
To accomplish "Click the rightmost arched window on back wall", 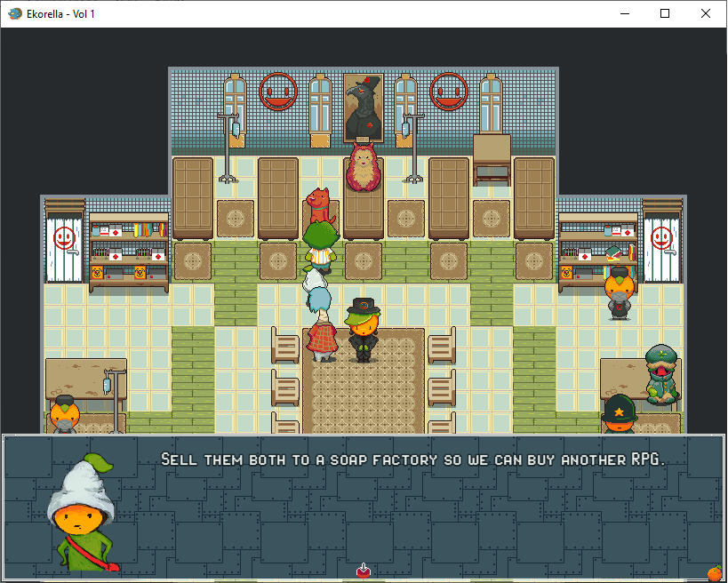I will (x=492, y=105).
